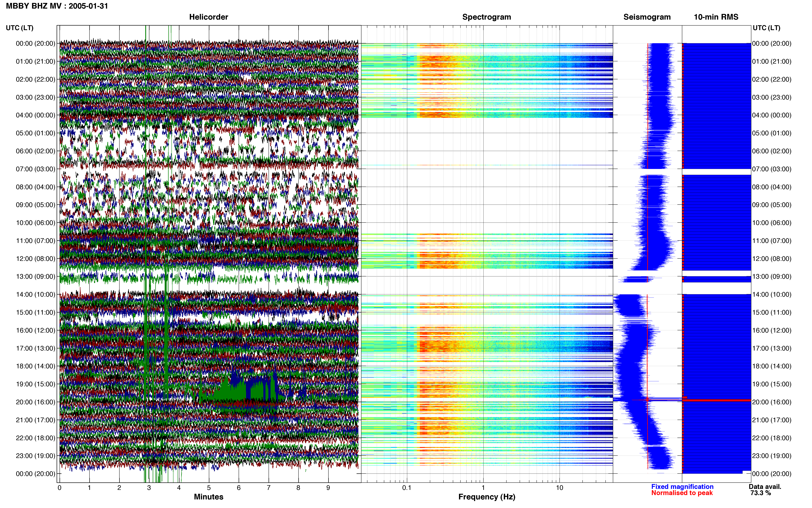This screenshot has height=508, width=812.
Task: Click Helicorder-side time label 16:00 (12:00)
Action: 36,330
